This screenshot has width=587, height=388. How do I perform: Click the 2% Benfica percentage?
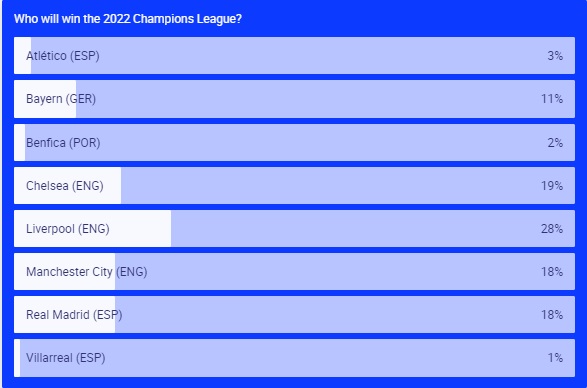(x=555, y=142)
